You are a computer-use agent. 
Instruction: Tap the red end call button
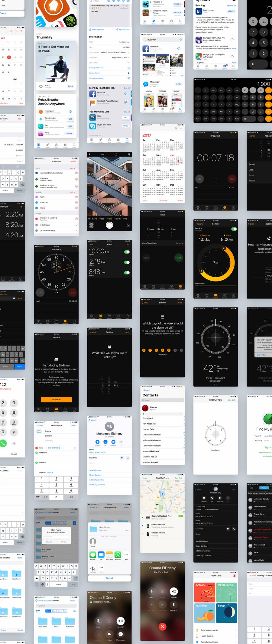point(162,626)
